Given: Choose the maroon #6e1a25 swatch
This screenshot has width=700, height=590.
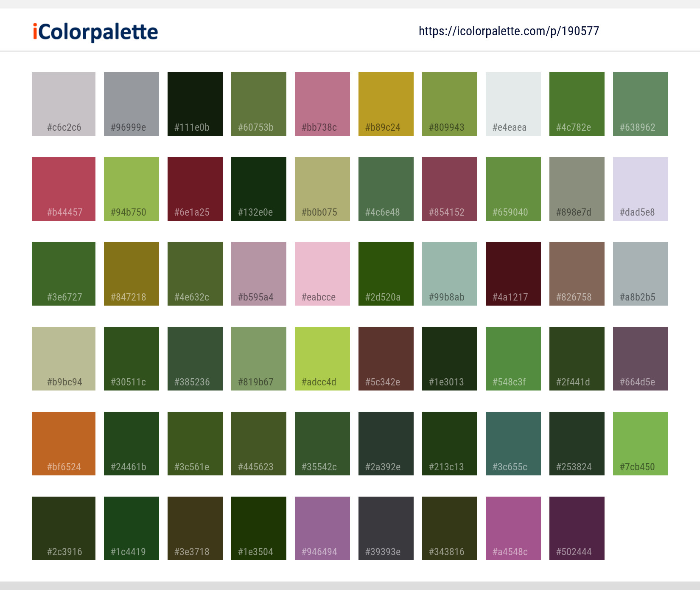Looking at the screenshot, I should pos(195,189).
